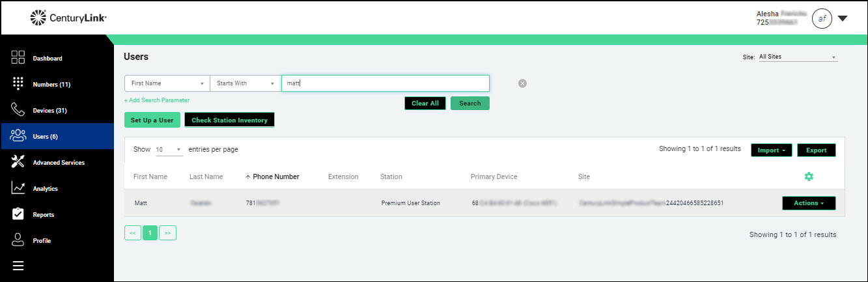Remove search parameter with the X icon
Image resolution: width=868 pixels, height=282 pixels.
click(522, 83)
